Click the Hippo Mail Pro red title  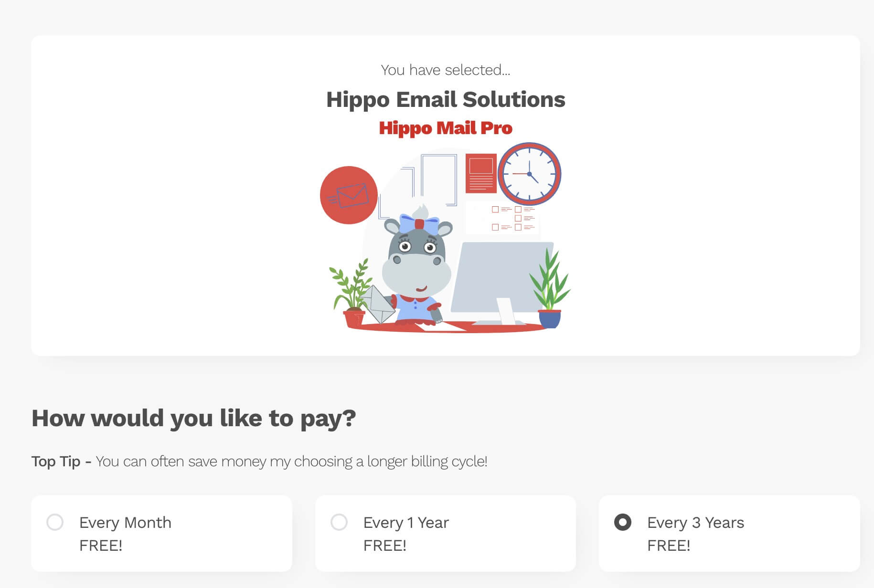(446, 128)
